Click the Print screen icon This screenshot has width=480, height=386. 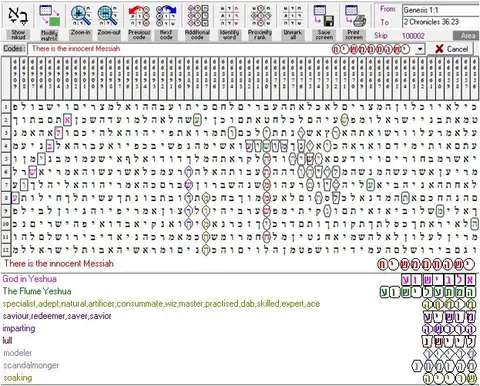click(x=354, y=16)
